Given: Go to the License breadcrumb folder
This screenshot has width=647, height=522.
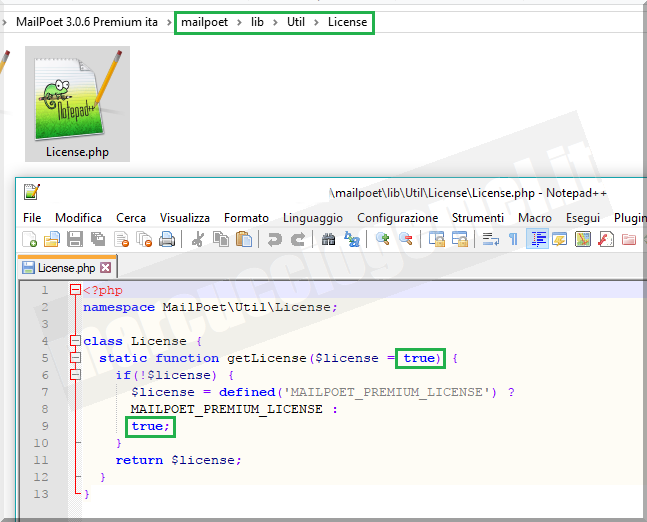Looking at the screenshot, I should click(x=347, y=22).
